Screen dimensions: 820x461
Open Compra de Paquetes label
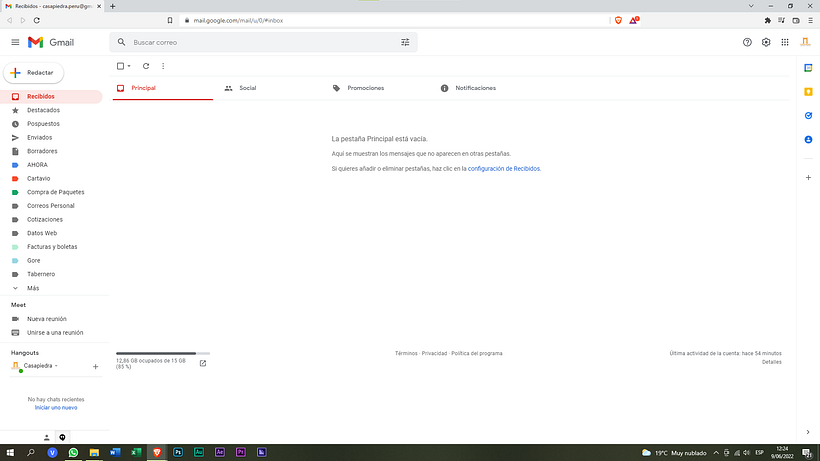51,192
